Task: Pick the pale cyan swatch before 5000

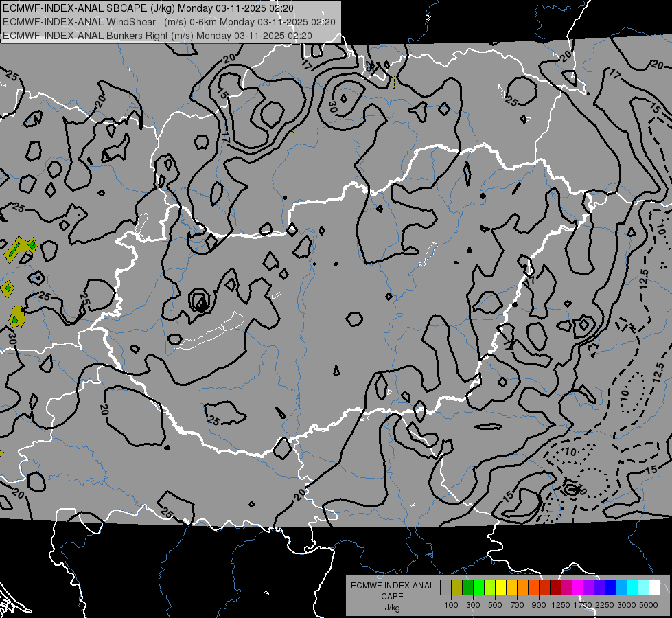Action: [x=643, y=587]
